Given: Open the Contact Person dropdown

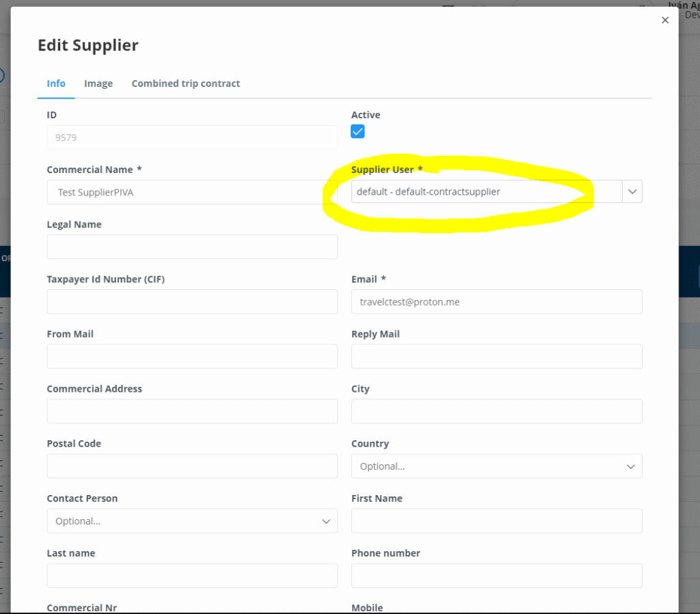Looking at the screenshot, I should (191, 521).
